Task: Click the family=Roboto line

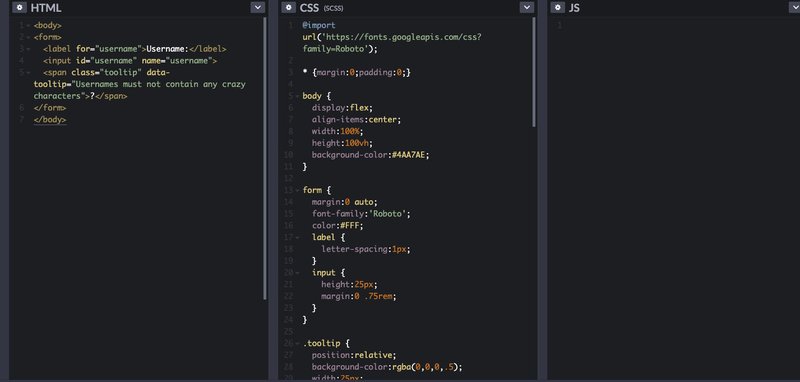Action: click(340, 48)
